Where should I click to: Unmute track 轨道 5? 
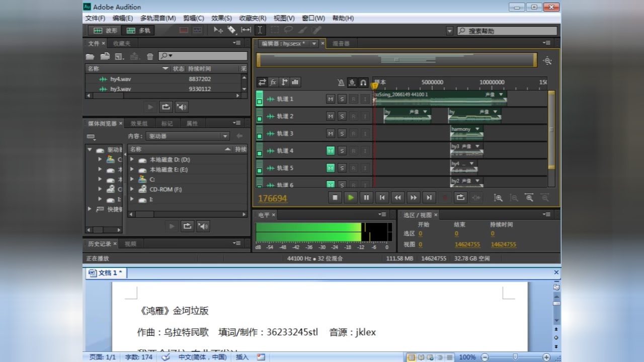331,167
